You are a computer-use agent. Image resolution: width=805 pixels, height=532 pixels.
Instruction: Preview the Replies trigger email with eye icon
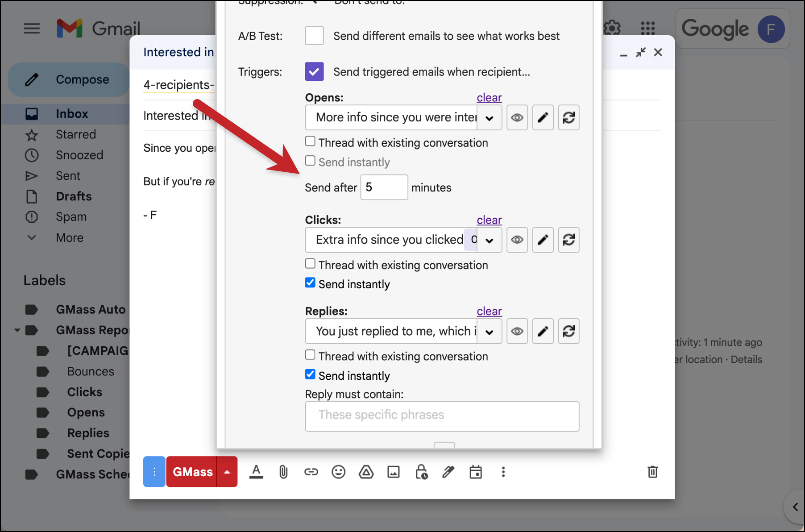(517, 331)
